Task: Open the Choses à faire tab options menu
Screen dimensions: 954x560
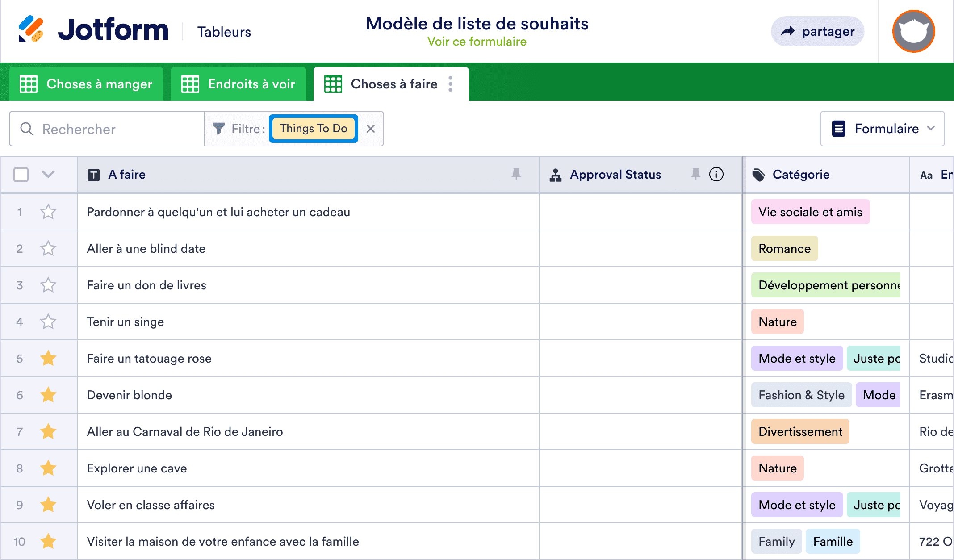Action: (x=451, y=84)
